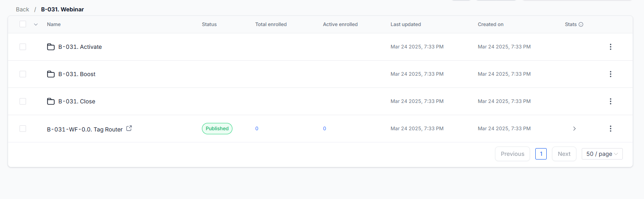This screenshot has width=644, height=199.
Task: Go Back via breadcrumb link
Action: coord(22,9)
